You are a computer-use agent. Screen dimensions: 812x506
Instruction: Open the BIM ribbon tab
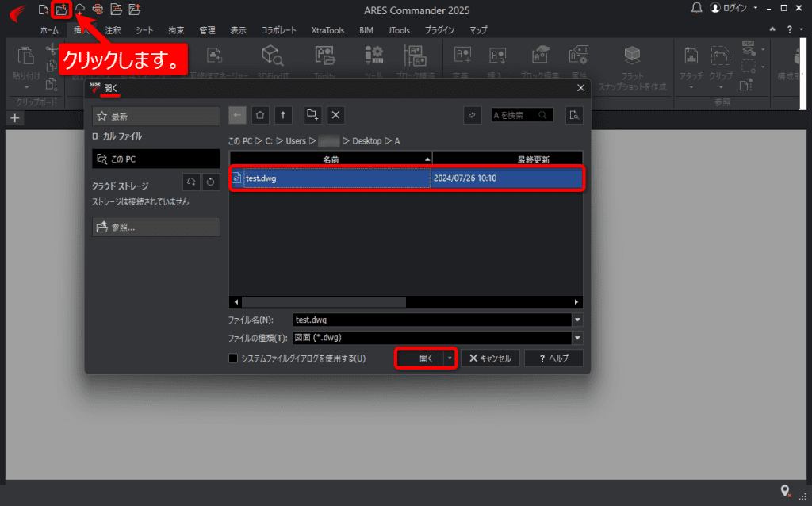[x=366, y=30]
